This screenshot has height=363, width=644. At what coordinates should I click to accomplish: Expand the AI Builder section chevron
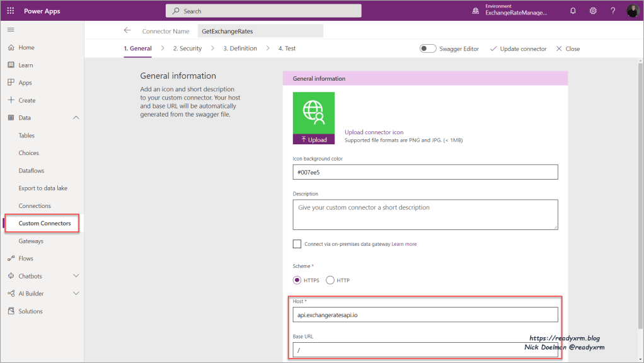pos(76,294)
